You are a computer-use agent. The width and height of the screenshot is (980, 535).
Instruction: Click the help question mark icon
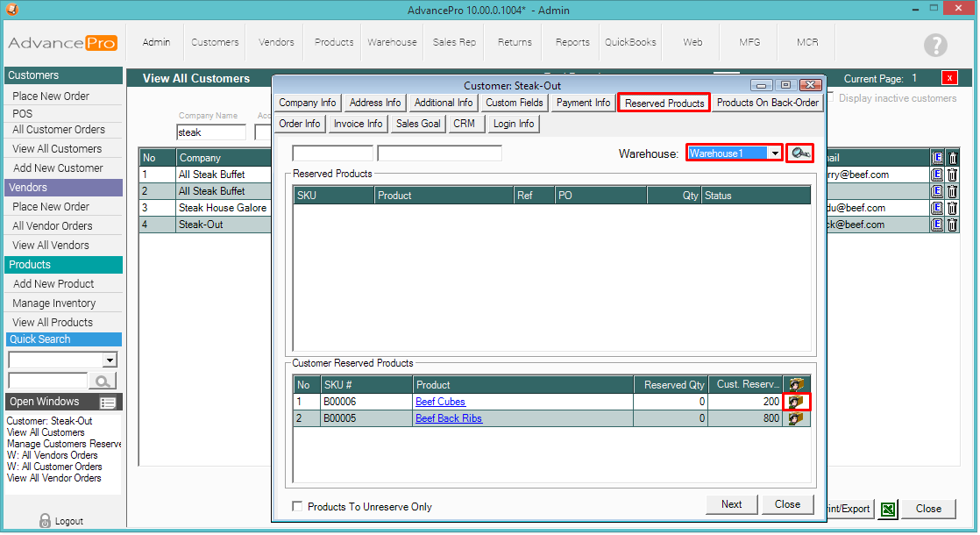click(x=935, y=46)
